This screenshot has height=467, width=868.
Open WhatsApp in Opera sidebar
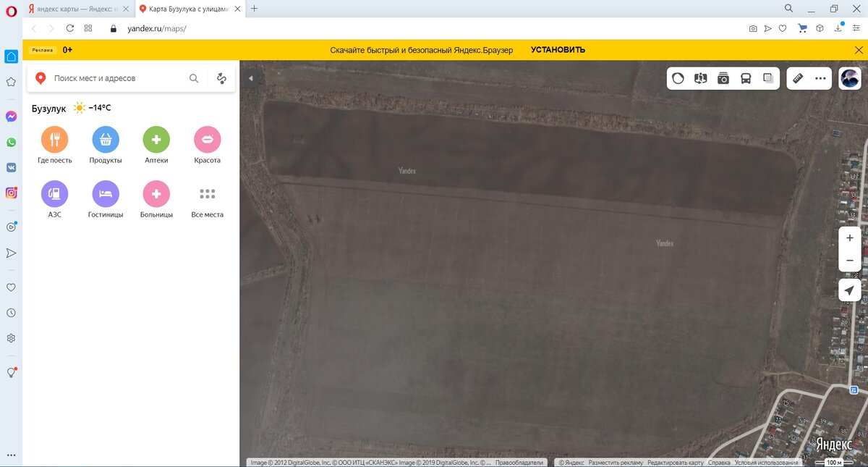11,143
